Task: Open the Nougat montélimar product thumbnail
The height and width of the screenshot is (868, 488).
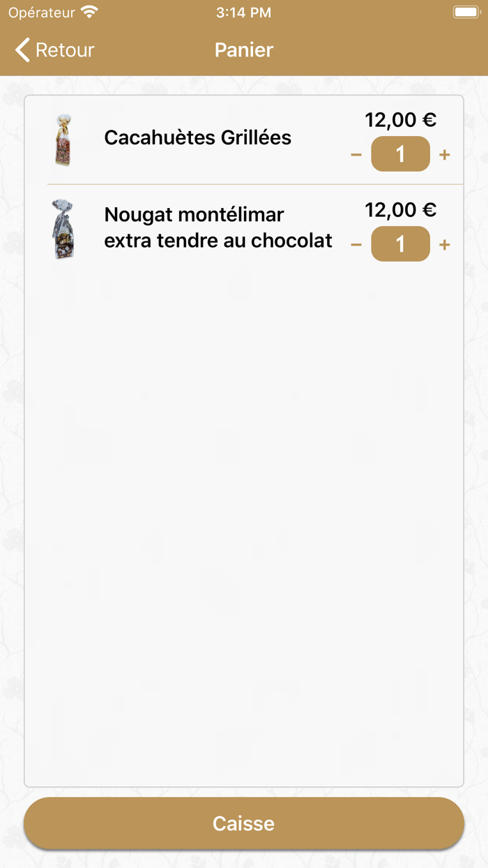Action: (63, 229)
